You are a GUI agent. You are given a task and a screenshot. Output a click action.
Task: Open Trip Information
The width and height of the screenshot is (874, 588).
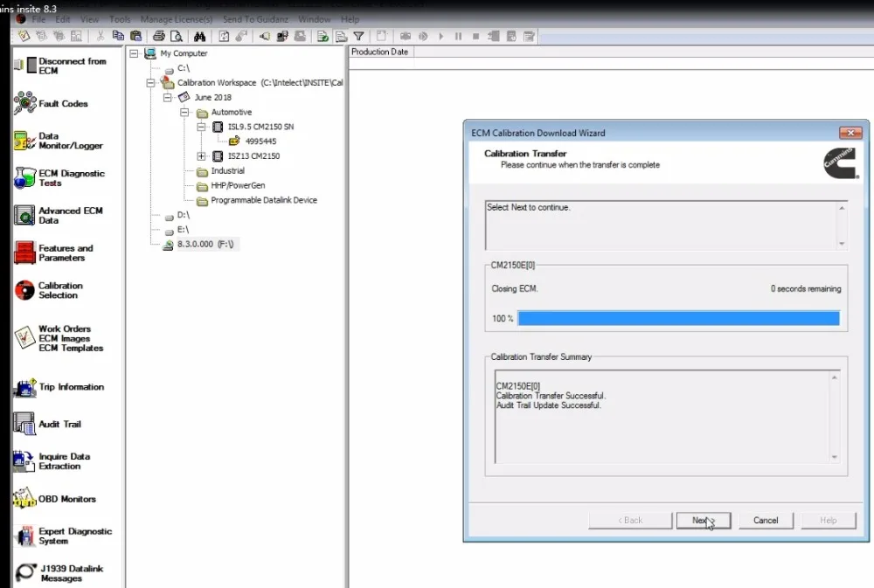pos(59,387)
